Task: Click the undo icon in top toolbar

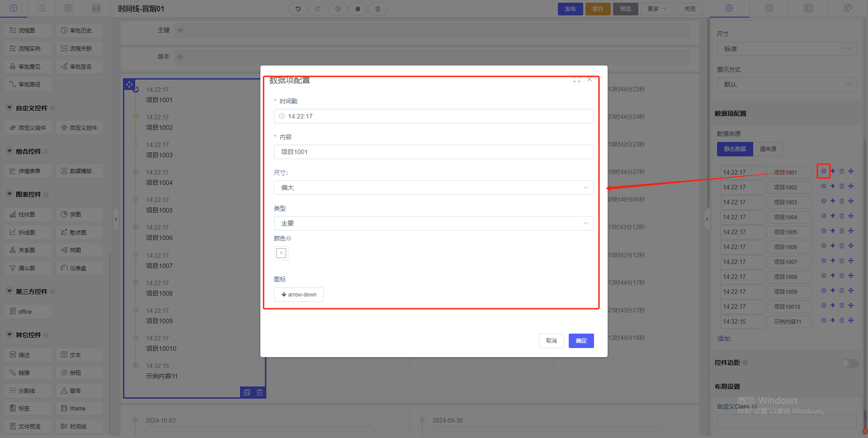Action: (298, 9)
